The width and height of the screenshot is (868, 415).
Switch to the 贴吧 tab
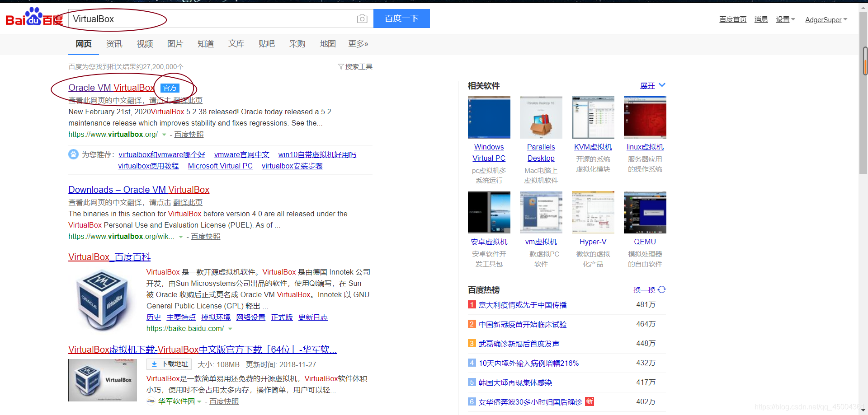(x=267, y=44)
